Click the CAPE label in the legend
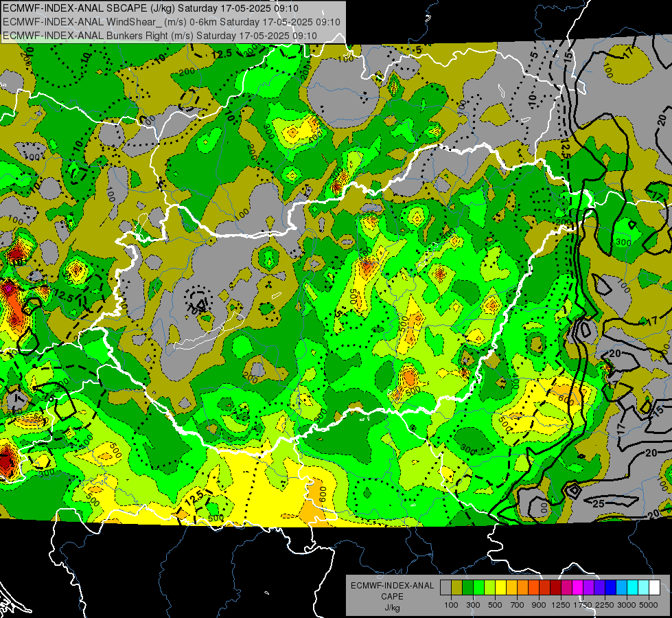This screenshot has height=618, width=672. point(393,597)
